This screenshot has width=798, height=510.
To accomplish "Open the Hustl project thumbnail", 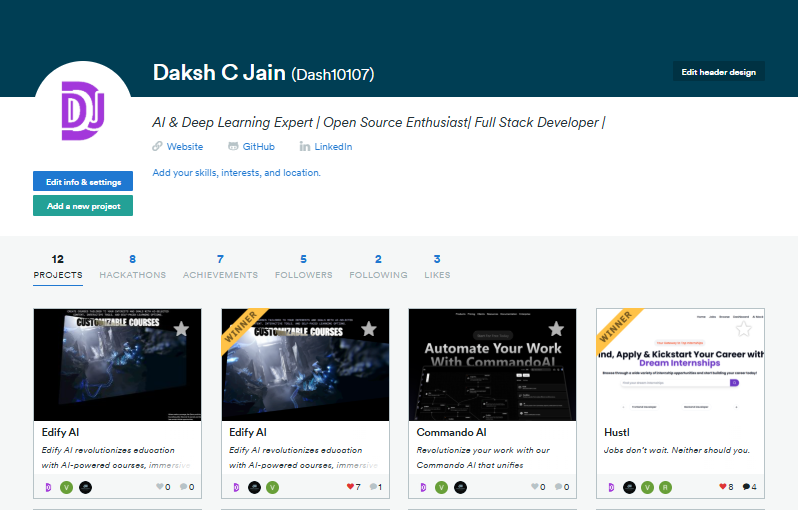I will [x=680, y=365].
